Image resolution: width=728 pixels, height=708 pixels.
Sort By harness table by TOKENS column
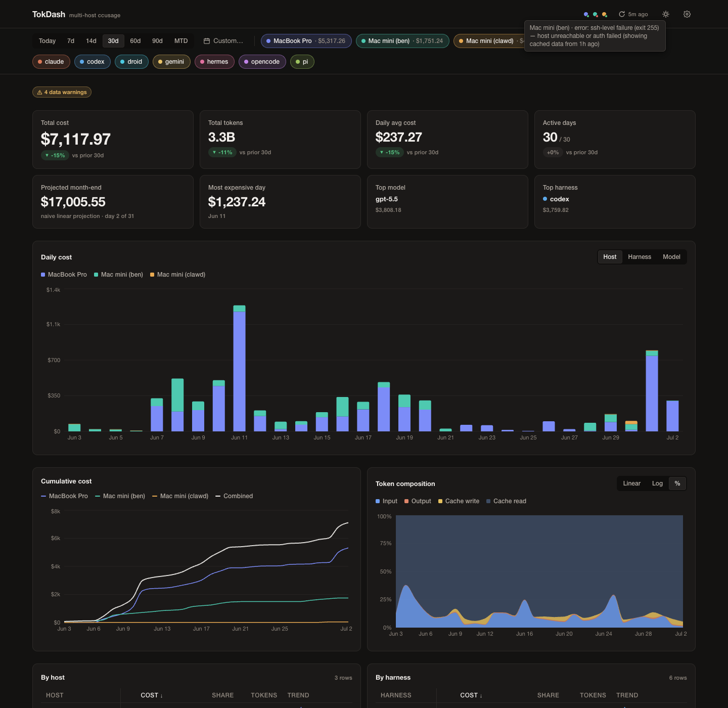593,695
